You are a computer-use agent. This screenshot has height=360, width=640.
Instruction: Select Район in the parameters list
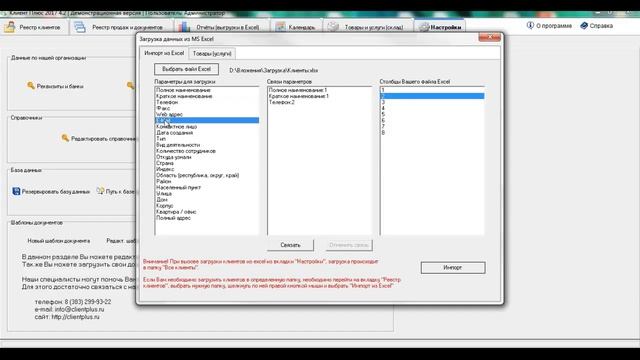tap(207, 181)
